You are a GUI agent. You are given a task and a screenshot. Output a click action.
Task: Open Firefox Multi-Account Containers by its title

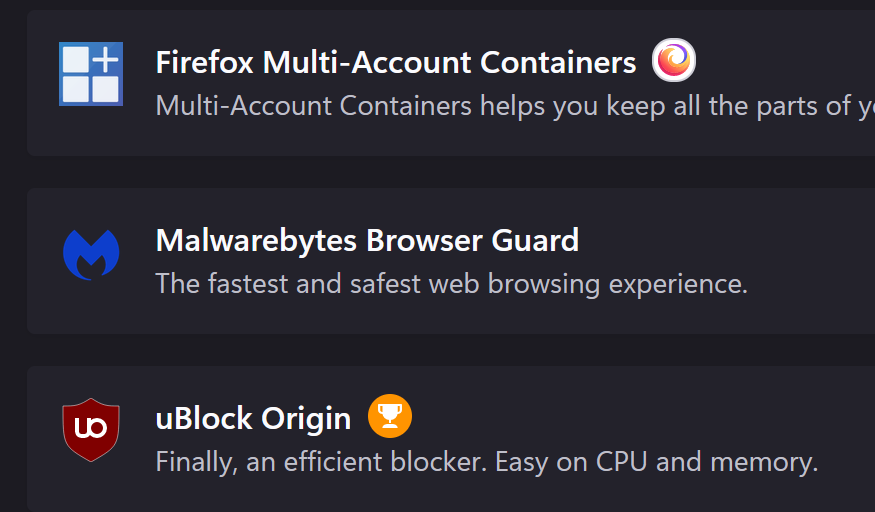coord(395,63)
